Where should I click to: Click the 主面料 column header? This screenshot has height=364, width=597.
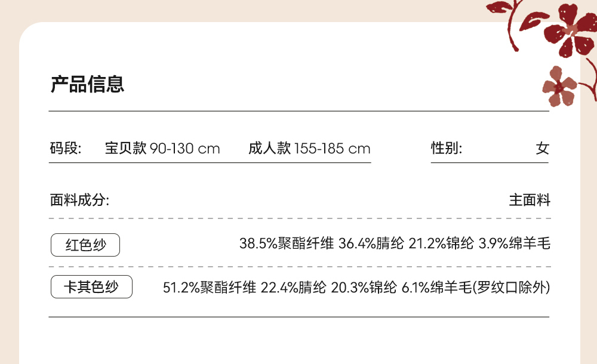(530, 200)
